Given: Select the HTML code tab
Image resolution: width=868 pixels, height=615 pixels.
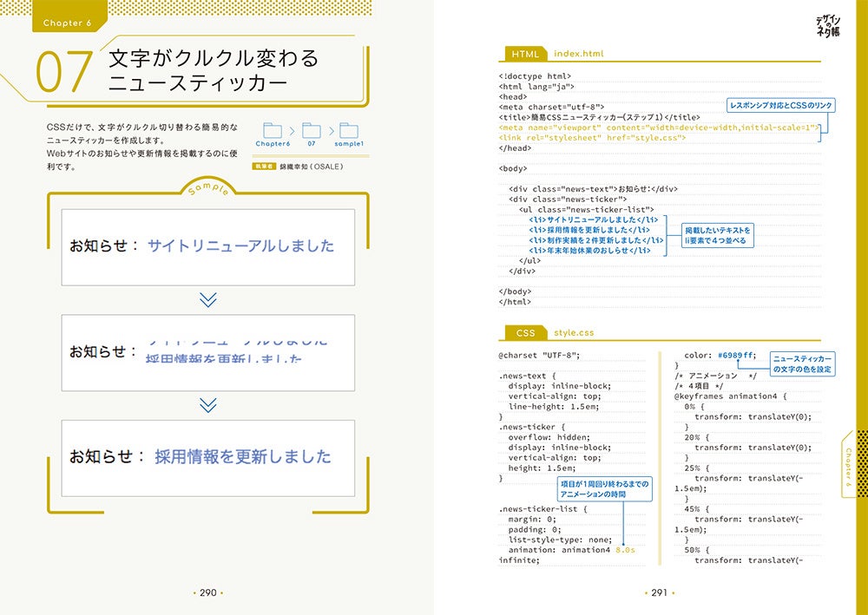Looking at the screenshot, I should (x=525, y=54).
